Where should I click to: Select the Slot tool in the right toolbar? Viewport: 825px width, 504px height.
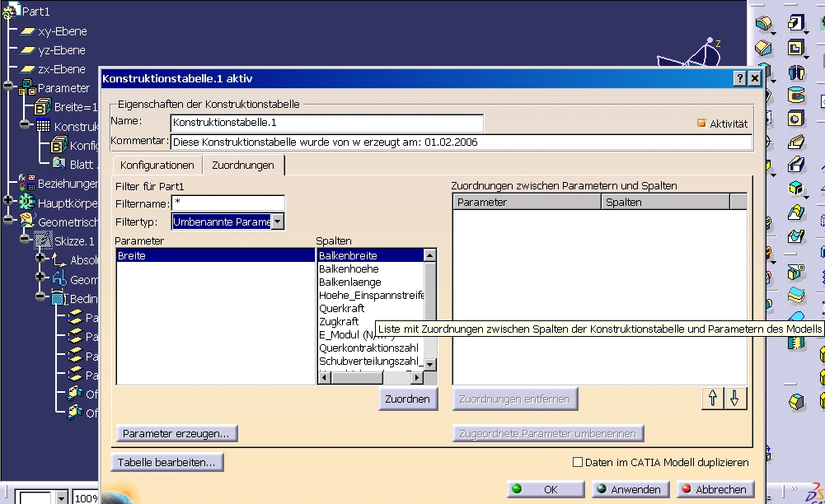[795, 165]
